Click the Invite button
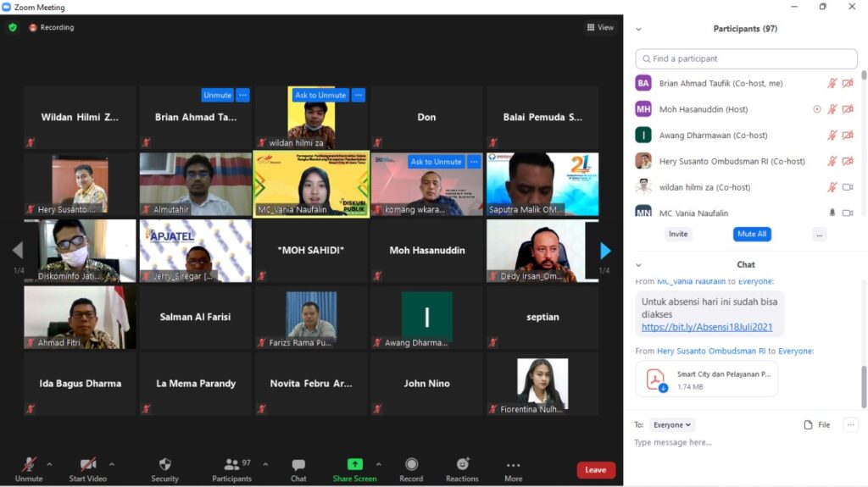Screen dimensions: 868x487 [x=678, y=234]
